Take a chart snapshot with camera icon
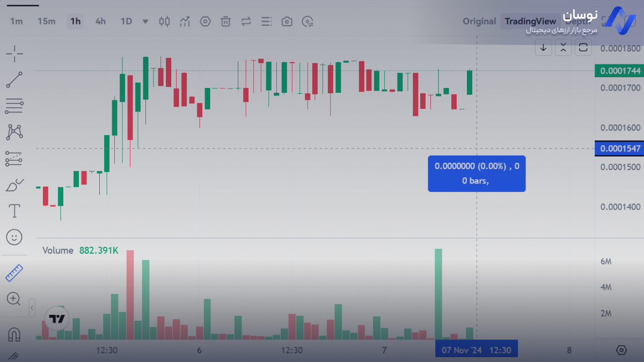Image resolution: width=644 pixels, height=362 pixels. pyautogui.click(x=287, y=21)
